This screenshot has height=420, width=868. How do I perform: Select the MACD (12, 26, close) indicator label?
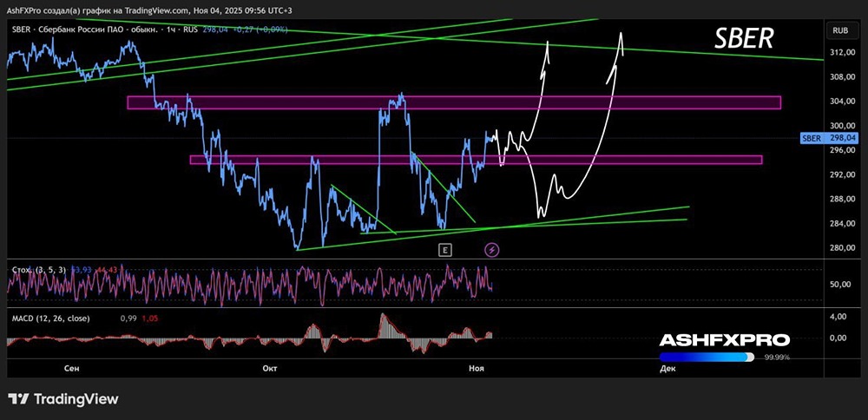tap(50, 318)
